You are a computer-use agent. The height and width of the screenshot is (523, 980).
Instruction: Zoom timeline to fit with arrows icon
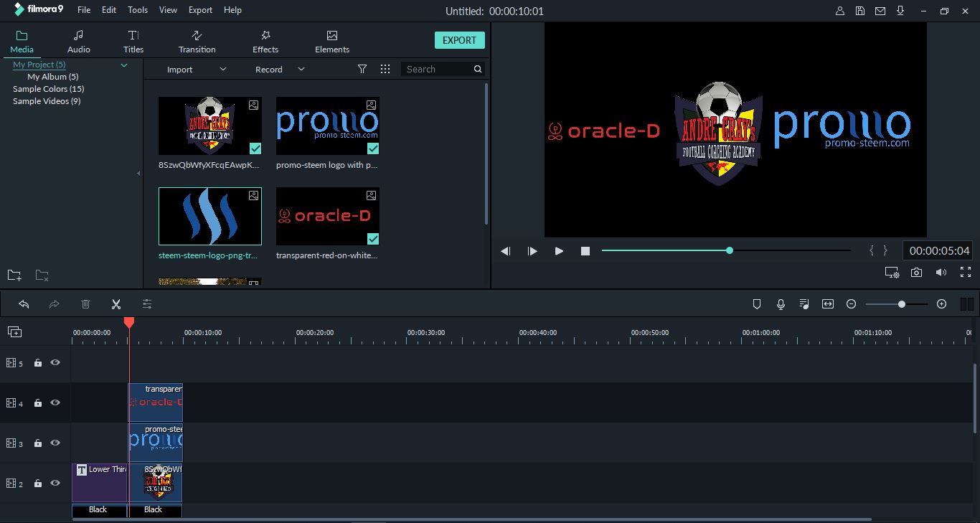point(828,304)
